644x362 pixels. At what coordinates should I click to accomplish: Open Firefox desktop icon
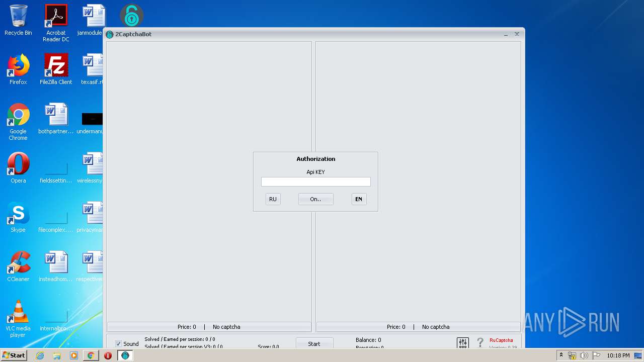tap(18, 69)
